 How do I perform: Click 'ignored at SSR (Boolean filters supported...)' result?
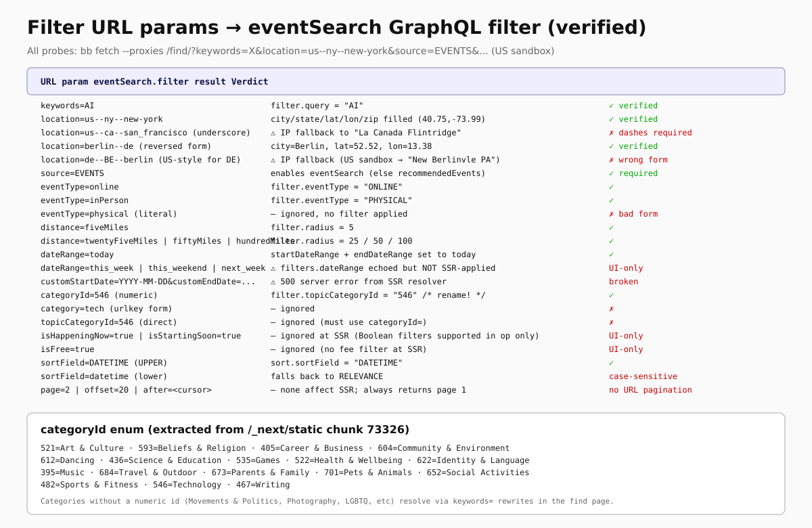(x=405, y=336)
